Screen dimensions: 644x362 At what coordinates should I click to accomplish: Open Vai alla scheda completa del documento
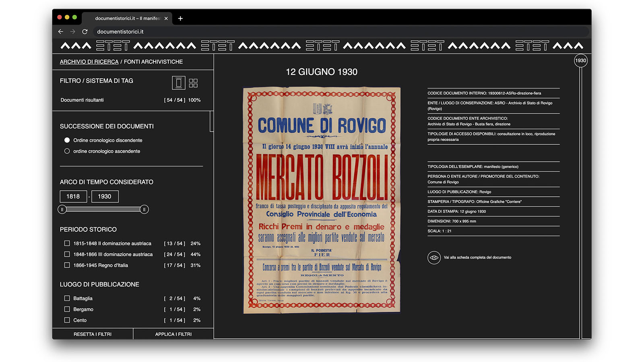[x=477, y=257]
